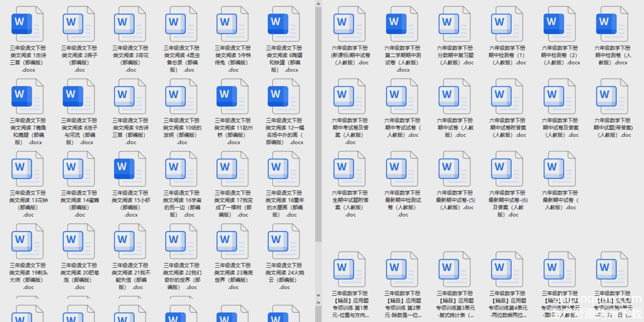Select file name 22我们奇妙的世界
Screen dimensions: 644x322
pos(182,276)
